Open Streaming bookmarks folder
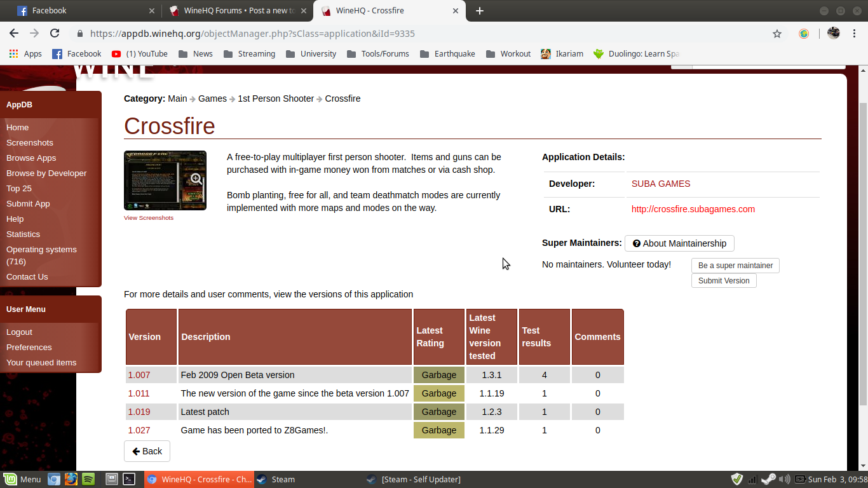This screenshot has width=868, height=488. [x=249, y=54]
